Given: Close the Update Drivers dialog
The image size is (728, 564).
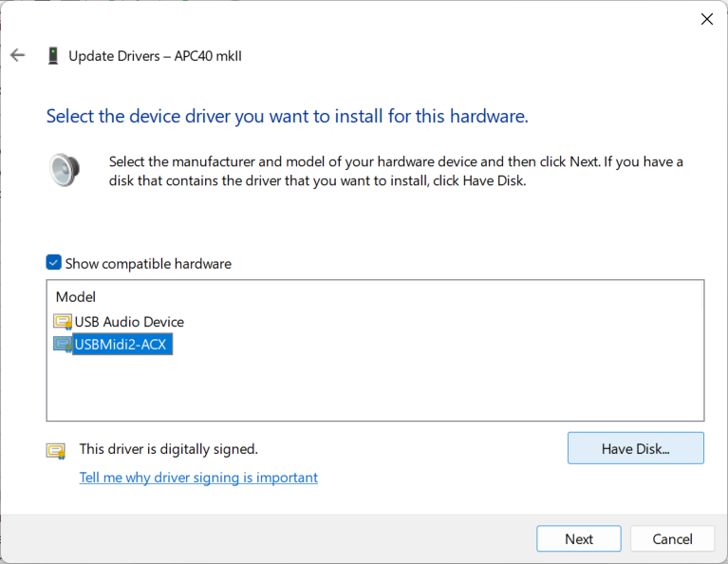Looking at the screenshot, I should coord(706,19).
